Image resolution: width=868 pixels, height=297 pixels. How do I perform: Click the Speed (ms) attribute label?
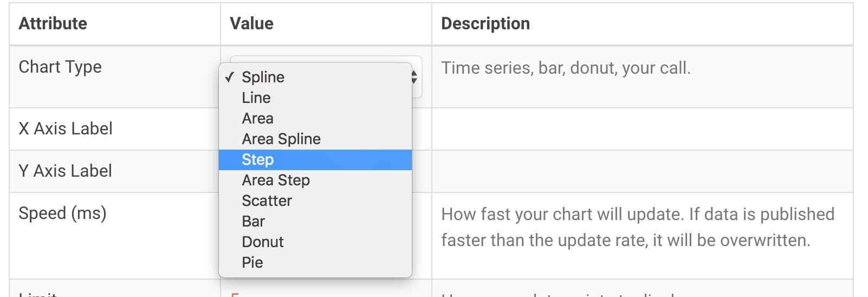[62, 214]
